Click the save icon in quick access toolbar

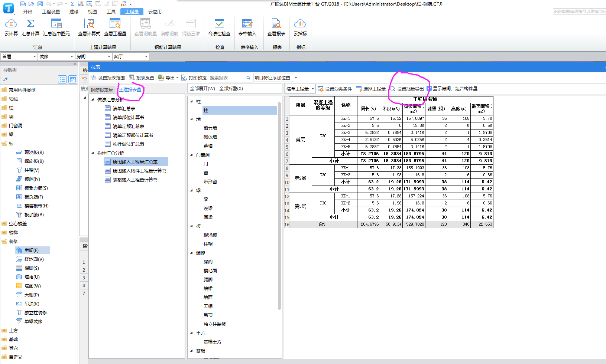click(x=40, y=4)
